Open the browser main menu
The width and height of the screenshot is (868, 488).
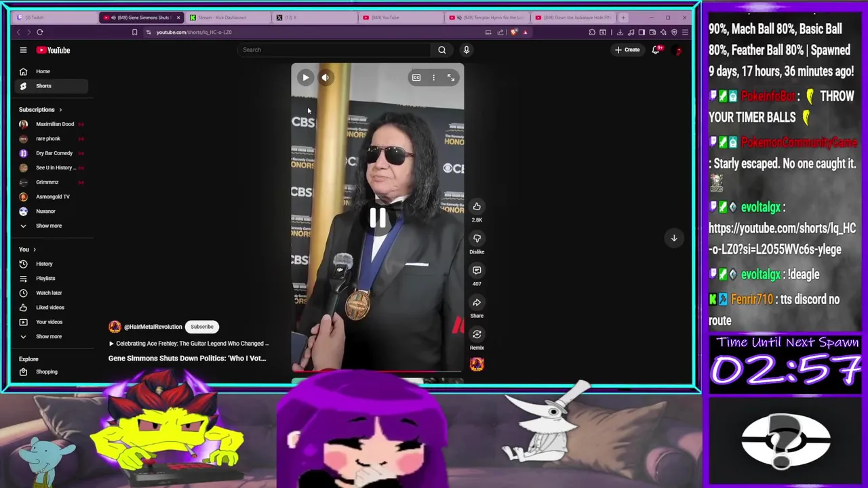pos(685,32)
